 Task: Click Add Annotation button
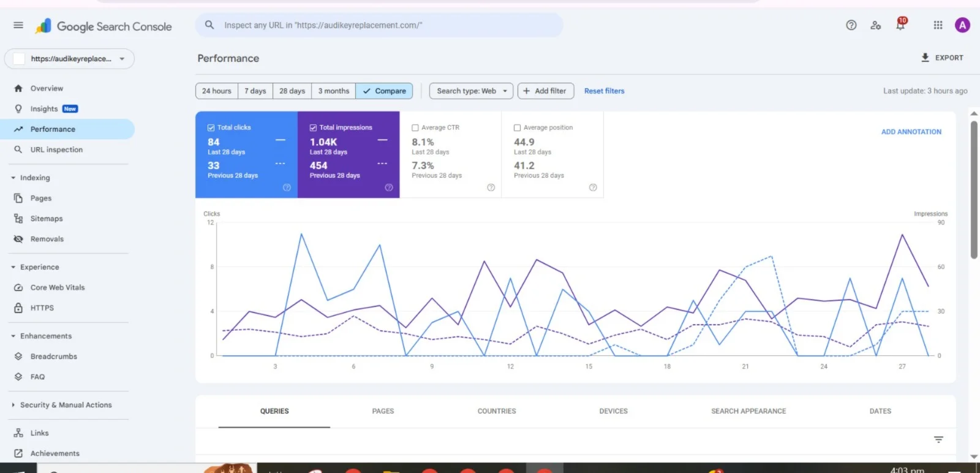[911, 132]
